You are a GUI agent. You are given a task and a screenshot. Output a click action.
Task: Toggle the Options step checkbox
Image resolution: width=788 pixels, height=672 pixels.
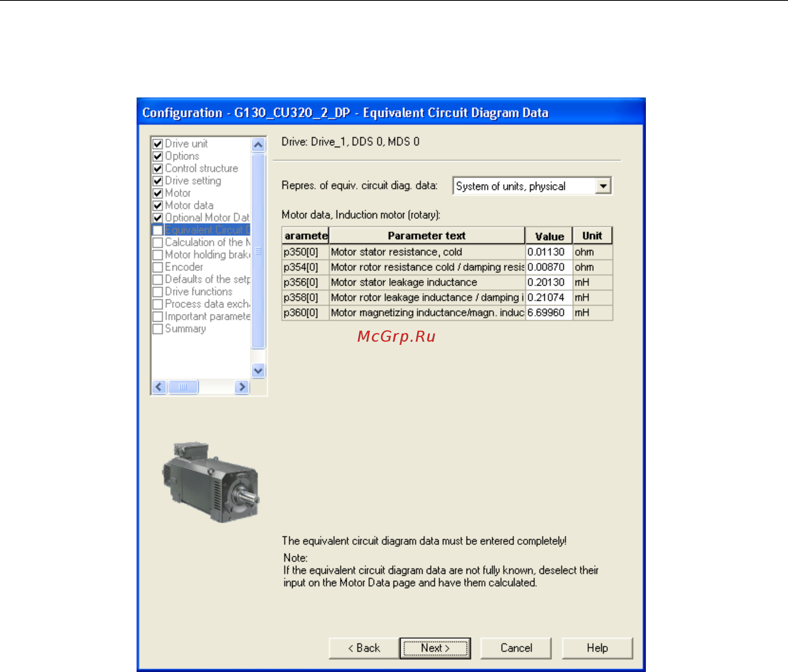pos(158,156)
